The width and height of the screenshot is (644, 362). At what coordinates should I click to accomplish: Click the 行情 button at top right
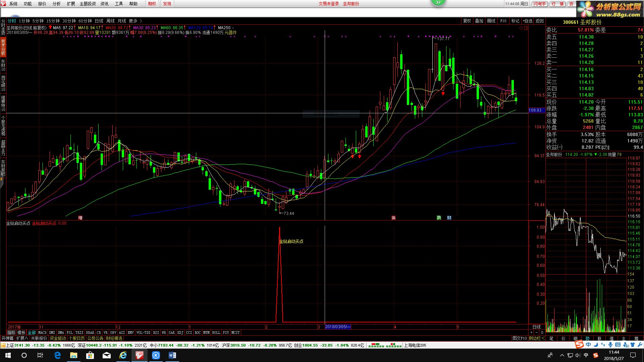click(558, 4)
